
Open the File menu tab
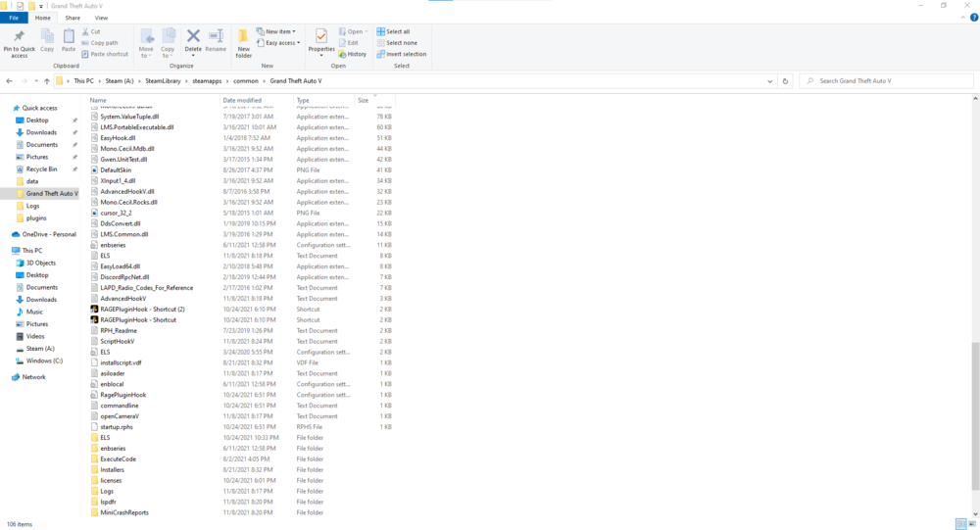point(14,18)
